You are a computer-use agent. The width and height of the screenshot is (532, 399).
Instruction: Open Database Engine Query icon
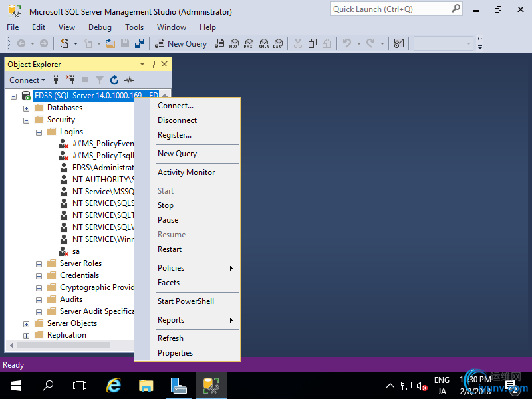click(219, 43)
